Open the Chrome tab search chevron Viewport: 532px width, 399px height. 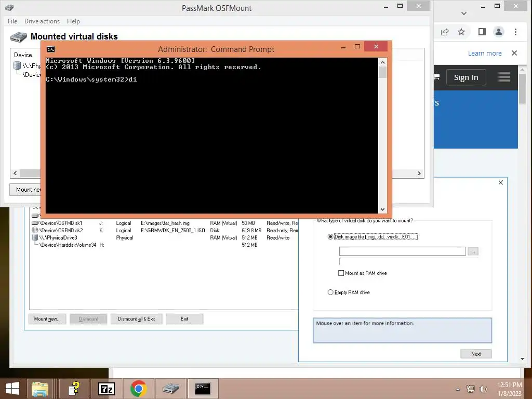[x=464, y=14]
